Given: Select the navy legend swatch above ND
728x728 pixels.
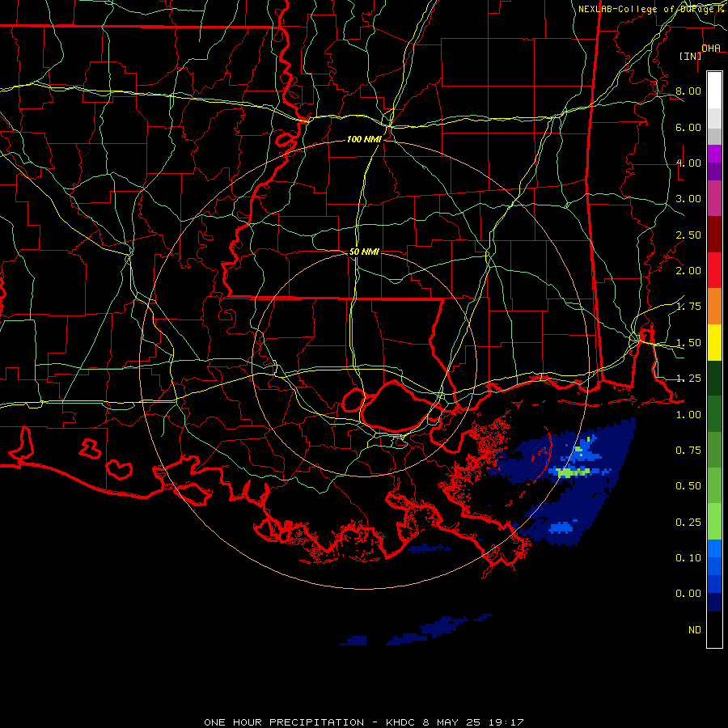Looking at the screenshot, I should point(714,602).
